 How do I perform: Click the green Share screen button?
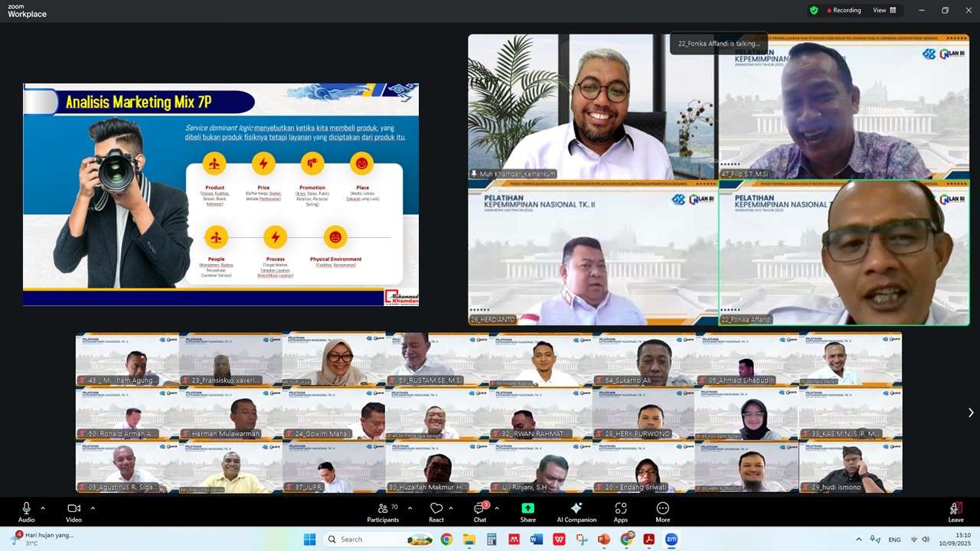tap(528, 513)
